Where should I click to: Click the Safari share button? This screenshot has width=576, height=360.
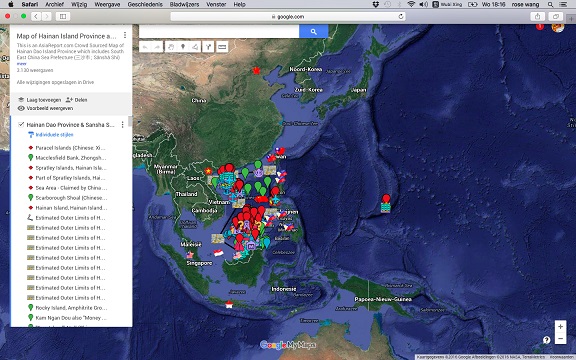[537, 16]
